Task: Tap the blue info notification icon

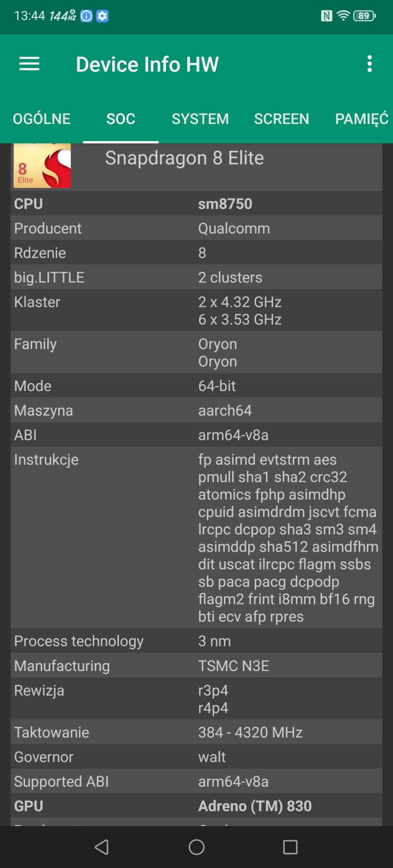Action: tap(86, 16)
